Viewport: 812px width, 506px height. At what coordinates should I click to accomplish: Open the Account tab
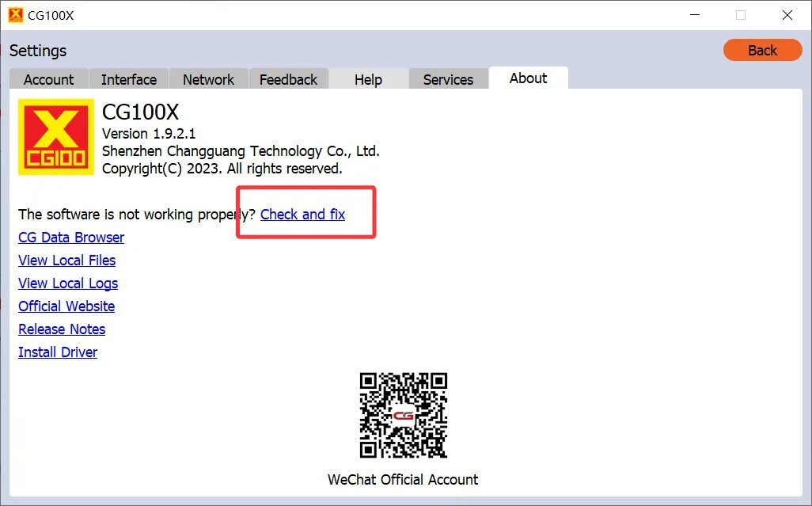[x=49, y=79]
